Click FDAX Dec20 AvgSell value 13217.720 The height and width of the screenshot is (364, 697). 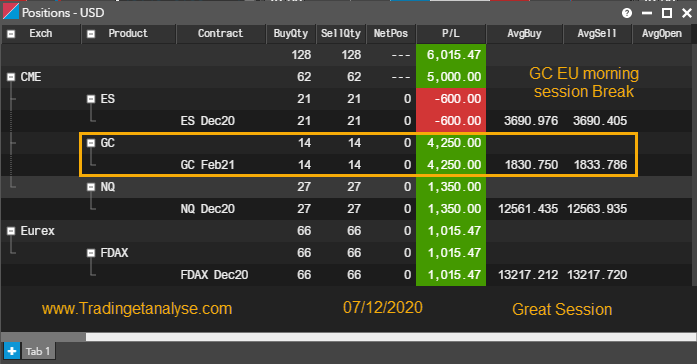coord(597,275)
